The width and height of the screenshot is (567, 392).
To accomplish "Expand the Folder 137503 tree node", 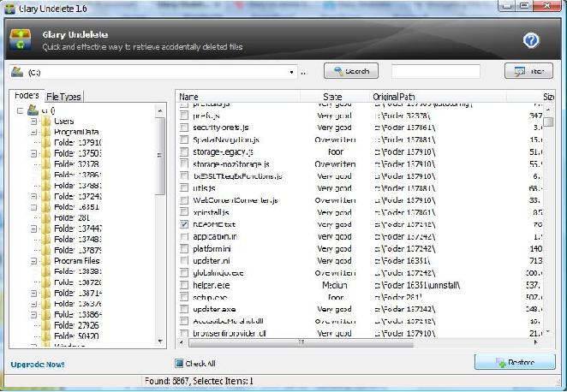I will pyautogui.click(x=33, y=153).
